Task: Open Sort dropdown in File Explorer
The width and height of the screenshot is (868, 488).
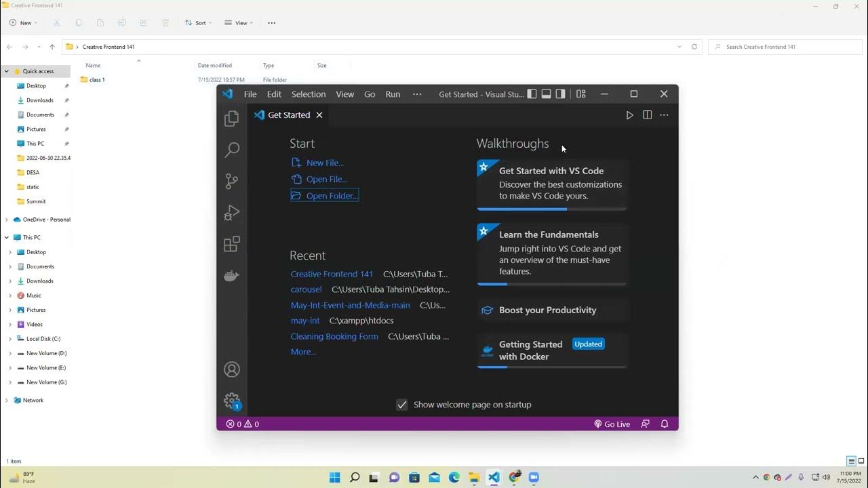Action: [198, 23]
